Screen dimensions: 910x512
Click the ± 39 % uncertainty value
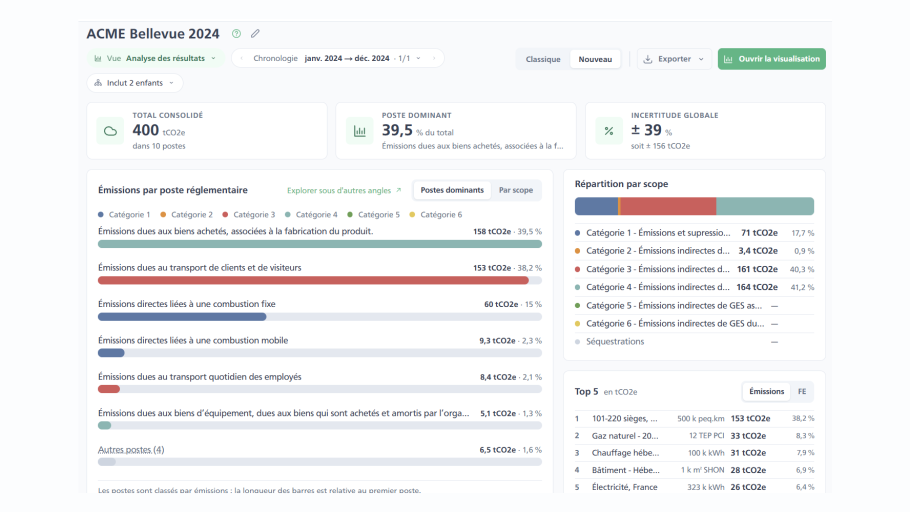click(651, 131)
